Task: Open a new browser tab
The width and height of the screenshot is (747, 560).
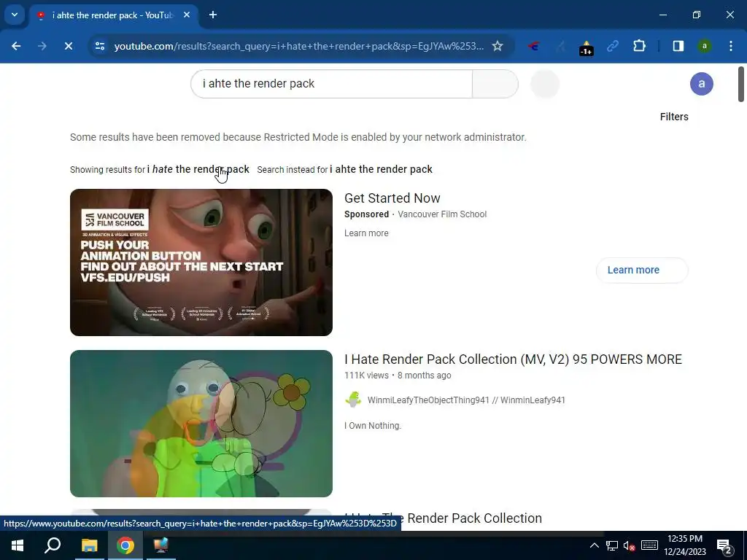Action: point(213,15)
